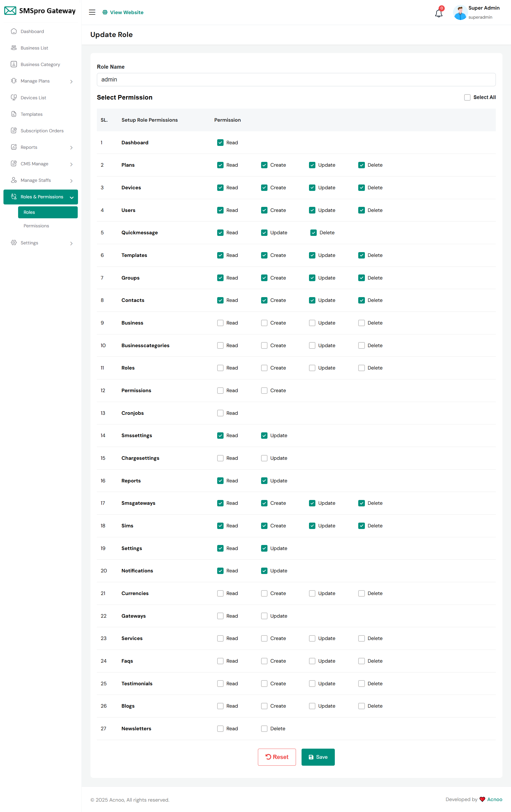Click the Reset button
The width and height of the screenshot is (511, 812).
click(277, 757)
